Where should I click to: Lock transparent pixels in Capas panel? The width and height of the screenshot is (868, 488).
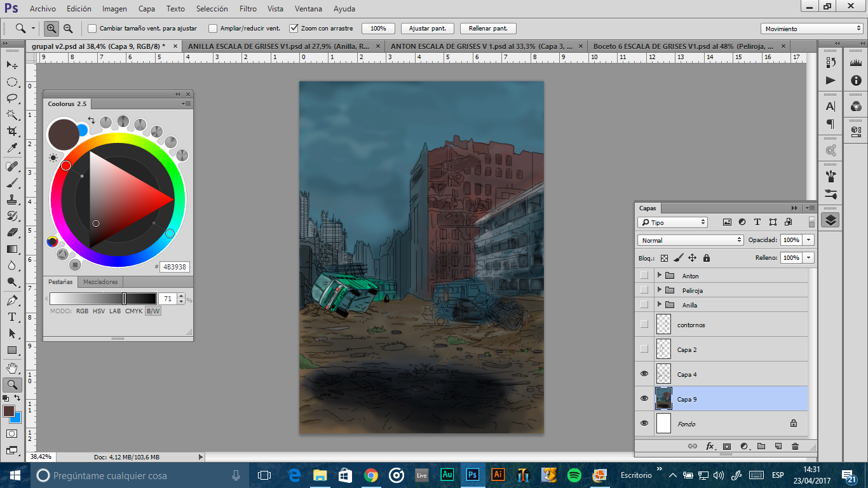[664, 258]
